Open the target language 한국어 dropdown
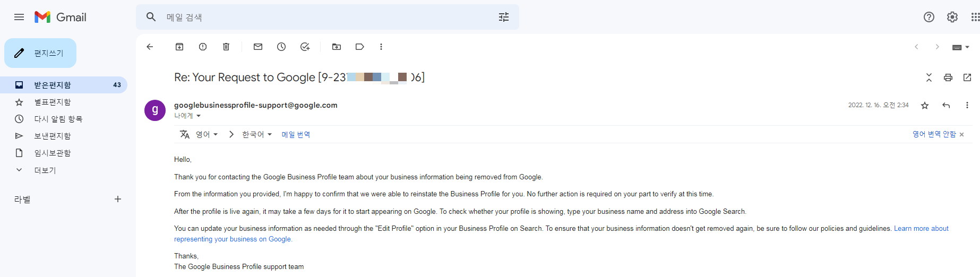Screen dimensions: 980x277 [257, 135]
